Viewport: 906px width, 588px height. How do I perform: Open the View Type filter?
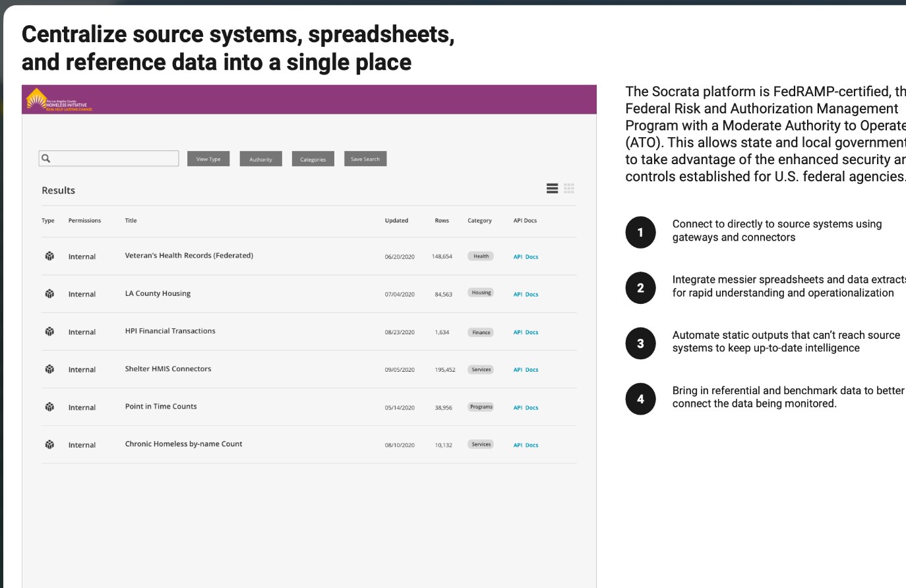pos(208,159)
